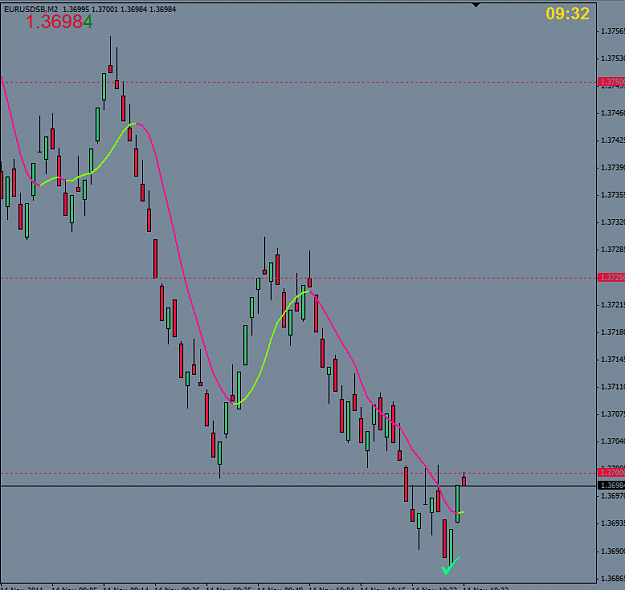Click the 1.37110 value on price scale

pos(613,387)
